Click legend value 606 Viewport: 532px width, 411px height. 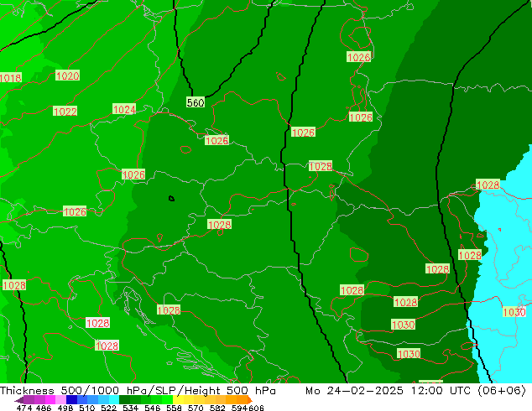coord(256,408)
